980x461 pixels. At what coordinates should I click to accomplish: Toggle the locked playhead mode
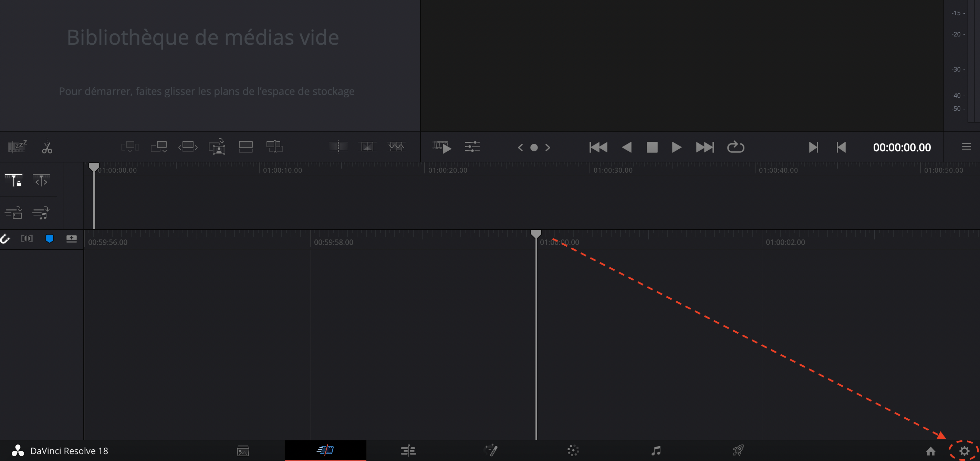(14, 180)
